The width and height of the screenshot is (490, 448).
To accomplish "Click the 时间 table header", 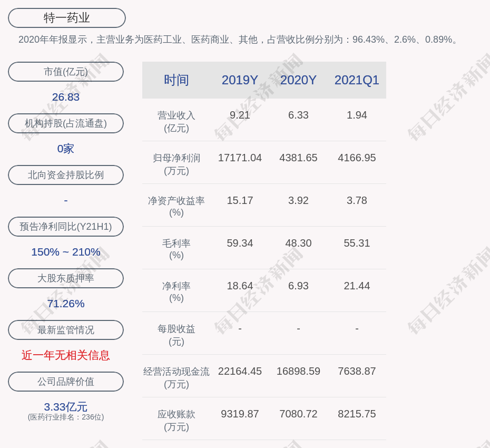I will pos(177,80).
